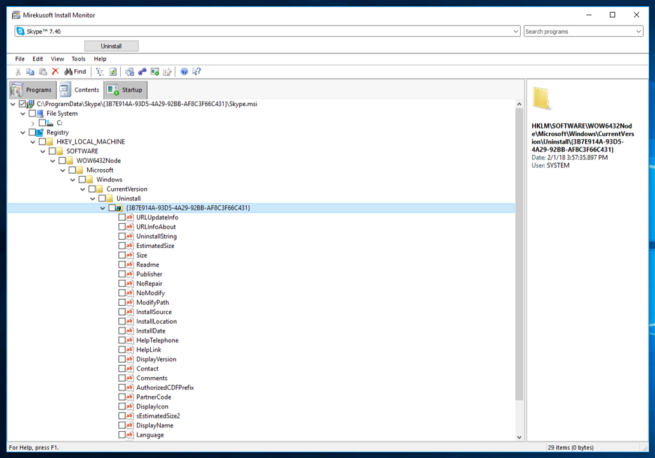Click the refresh page toolbar icon
This screenshot has height=458, width=655.
pyautogui.click(x=113, y=72)
